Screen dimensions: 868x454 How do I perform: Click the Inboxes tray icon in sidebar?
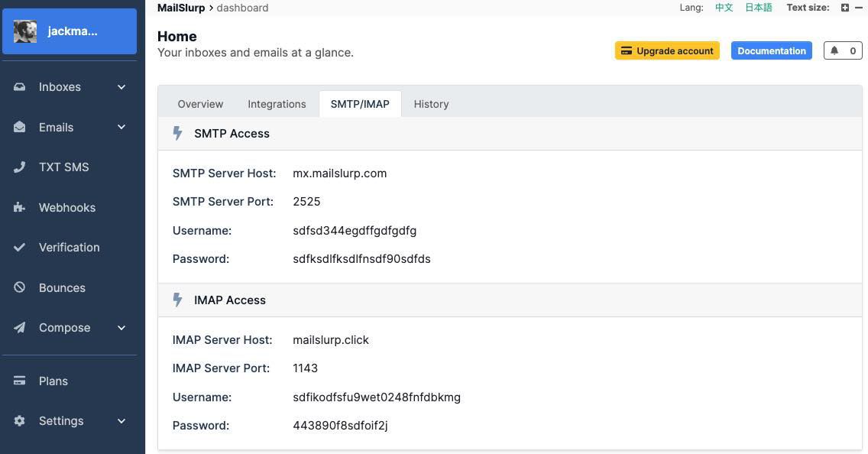click(20, 87)
